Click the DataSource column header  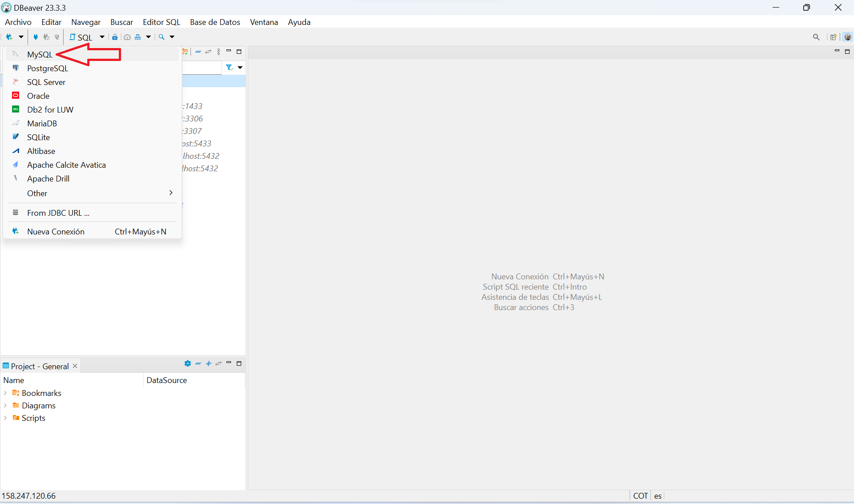click(x=194, y=380)
